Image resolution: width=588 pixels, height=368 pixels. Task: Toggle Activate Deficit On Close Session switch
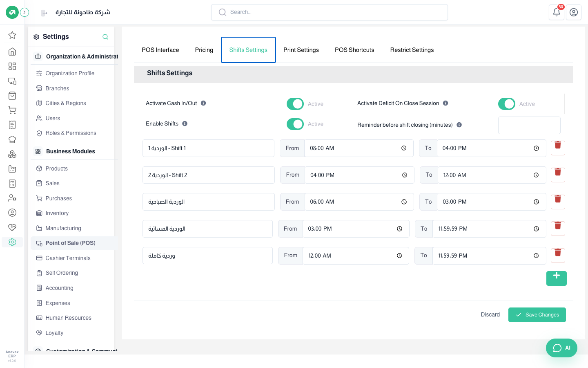tap(507, 104)
